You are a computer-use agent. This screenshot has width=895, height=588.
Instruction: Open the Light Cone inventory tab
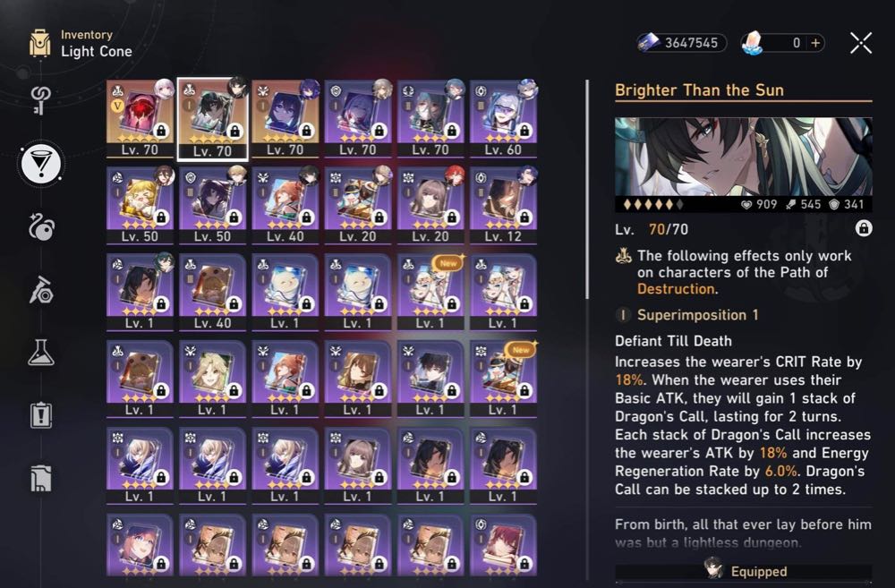[x=40, y=164]
